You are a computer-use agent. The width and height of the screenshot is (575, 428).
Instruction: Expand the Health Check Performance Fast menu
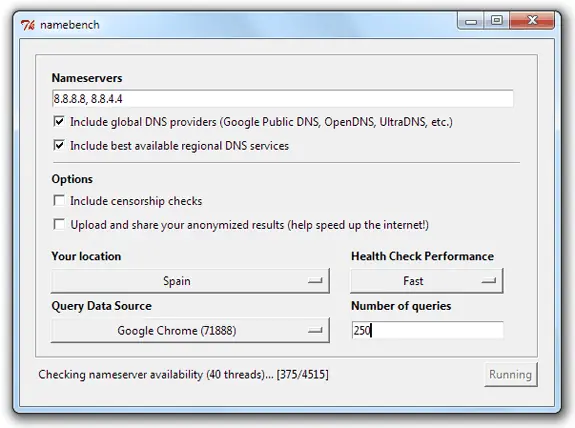tap(426, 281)
